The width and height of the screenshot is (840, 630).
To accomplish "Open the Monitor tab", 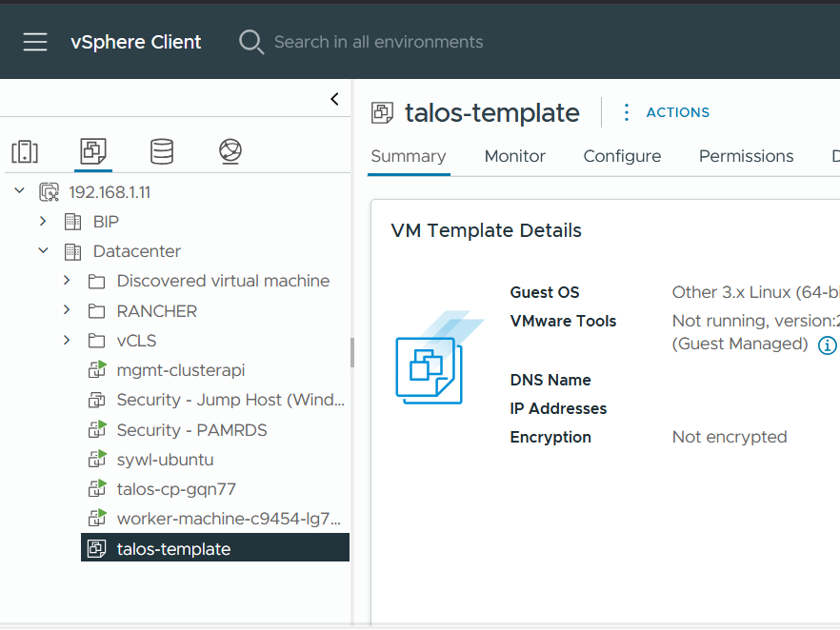I will [x=515, y=156].
